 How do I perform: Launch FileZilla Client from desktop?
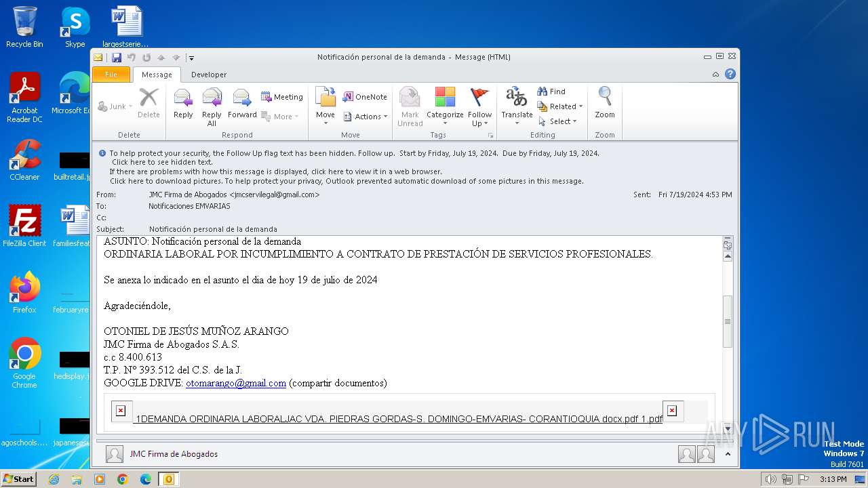coord(24,226)
